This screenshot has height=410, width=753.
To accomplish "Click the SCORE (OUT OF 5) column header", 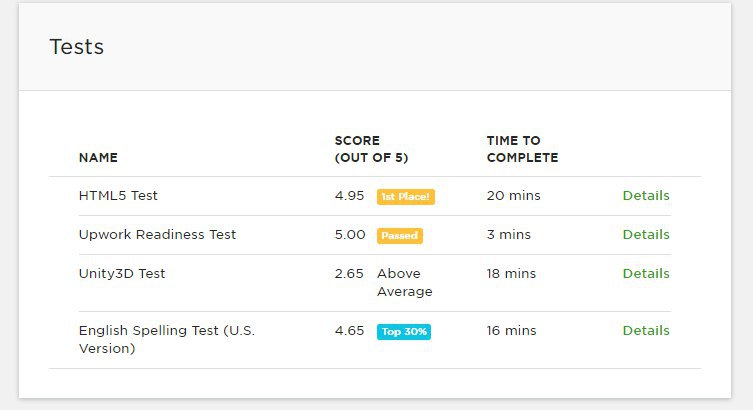I will point(371,149).
